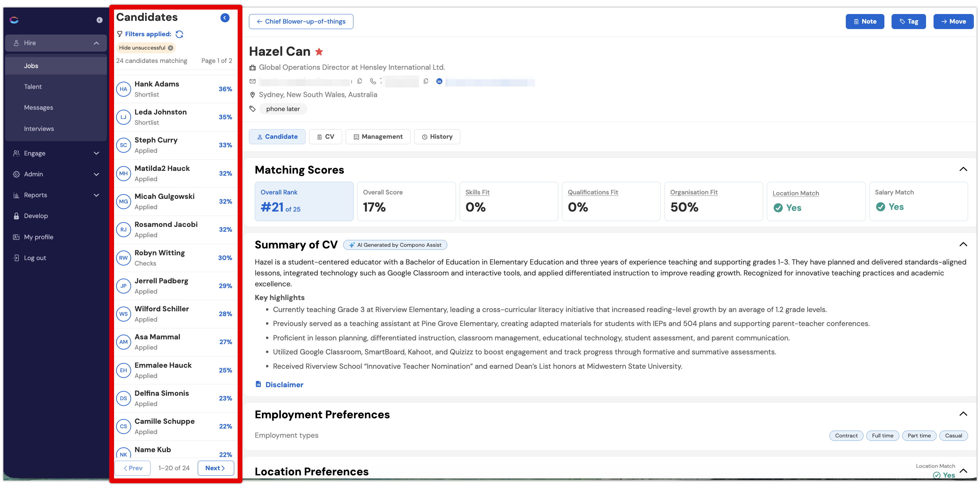Click the tag icon beside phone later
This screenshot has width=980, height=488.
(252, 109)
